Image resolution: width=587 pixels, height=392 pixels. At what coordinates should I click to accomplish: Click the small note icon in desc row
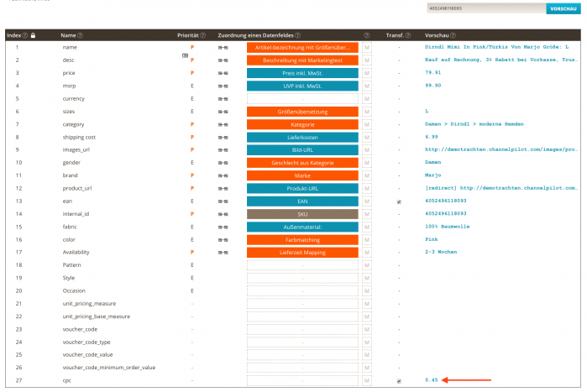[185, 55]
